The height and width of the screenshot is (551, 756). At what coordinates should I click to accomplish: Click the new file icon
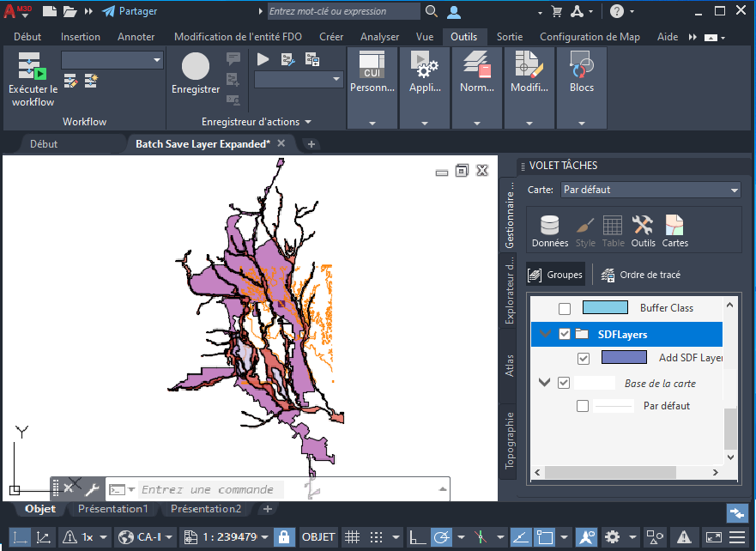[49, 11]
